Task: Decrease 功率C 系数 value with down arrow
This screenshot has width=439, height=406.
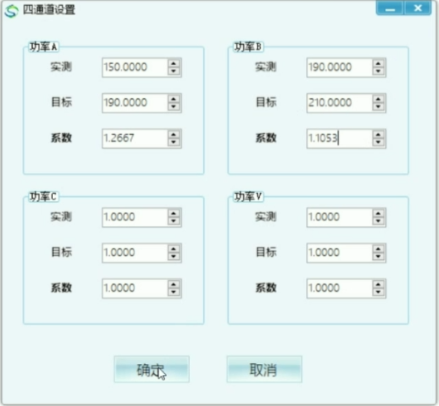Action: point(174,292)
